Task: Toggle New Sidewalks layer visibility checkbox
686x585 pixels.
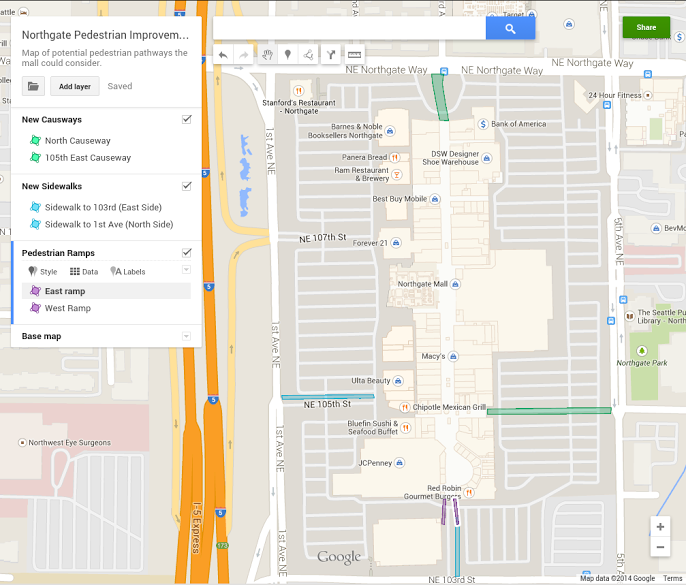Action: pos(187,186)
